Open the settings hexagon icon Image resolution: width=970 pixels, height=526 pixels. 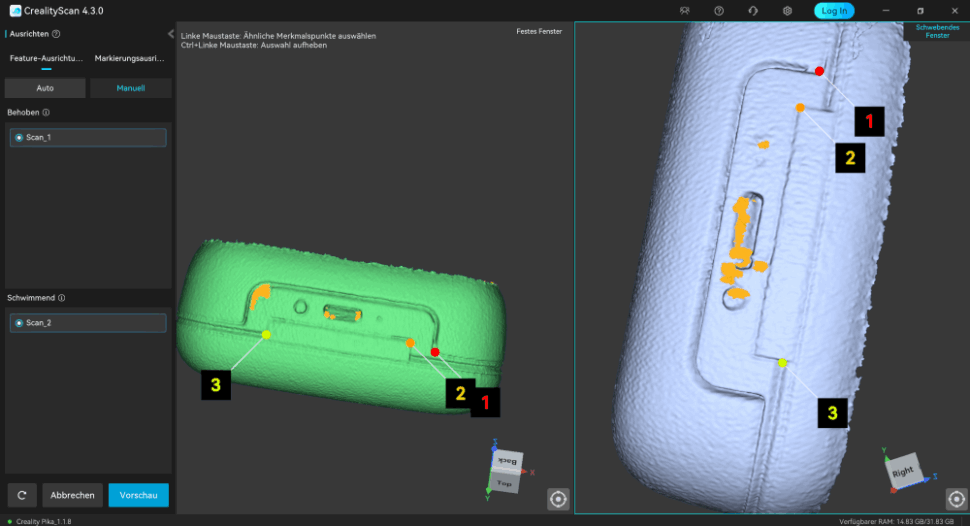click(x=787, y=11)
